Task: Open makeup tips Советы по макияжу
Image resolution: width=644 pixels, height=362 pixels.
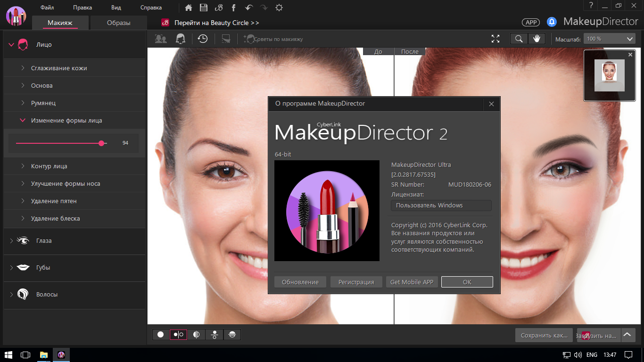Action: [x=273, y=39]
